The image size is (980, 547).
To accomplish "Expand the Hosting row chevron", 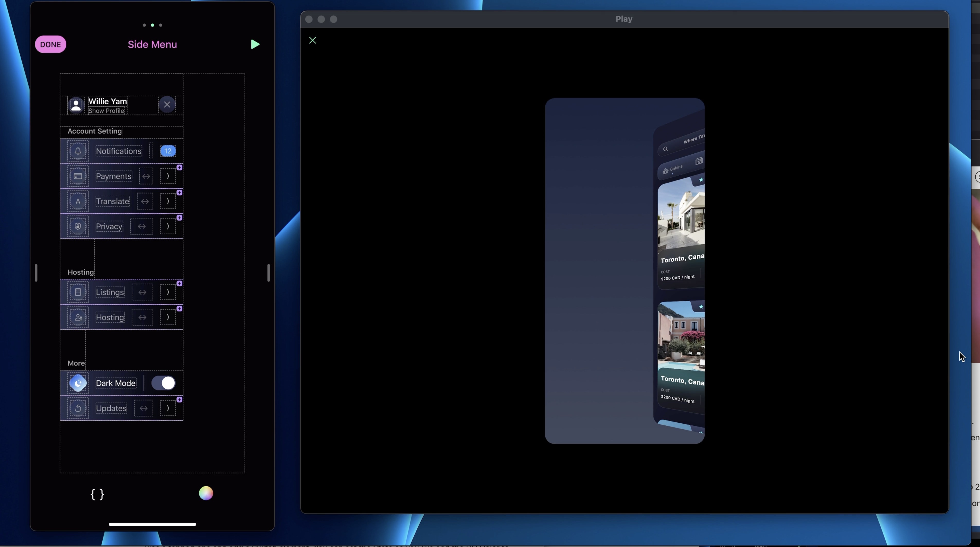I will (168, 317).
